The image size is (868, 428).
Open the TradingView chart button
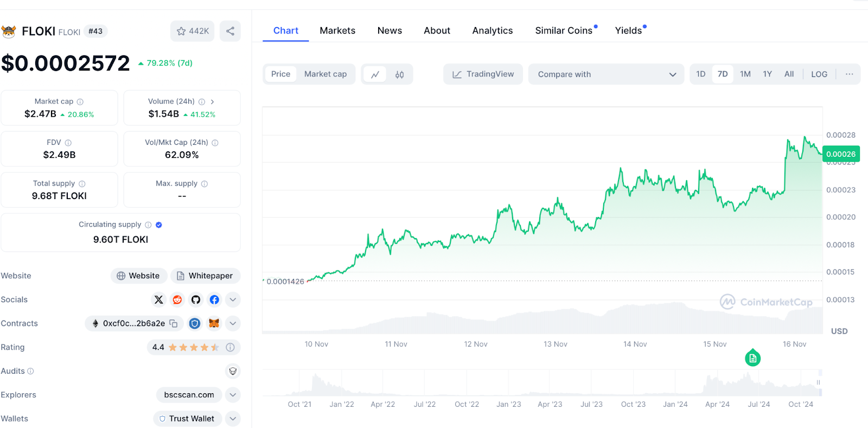pos(483,74)
